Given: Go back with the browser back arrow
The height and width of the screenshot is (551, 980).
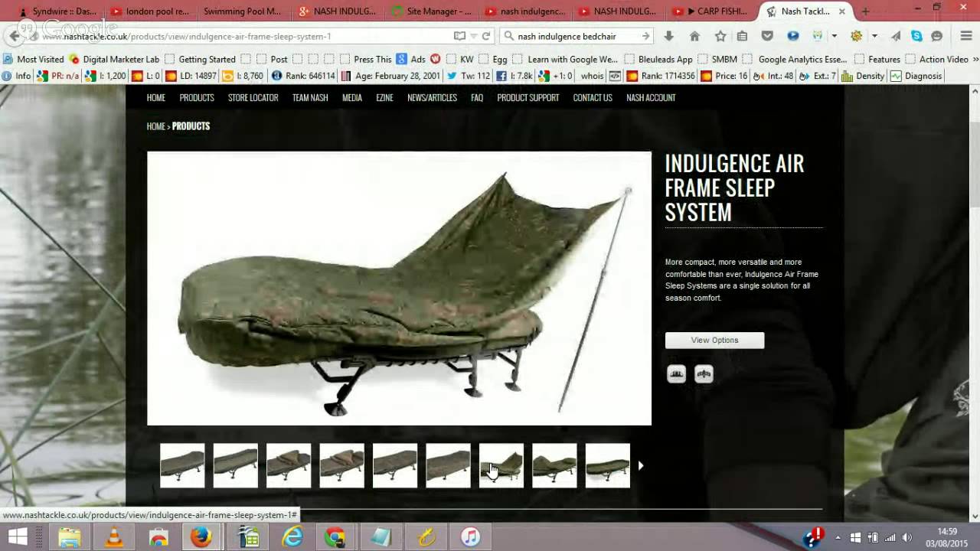Looking at the screenshot, I should click(x=15, y=36).
